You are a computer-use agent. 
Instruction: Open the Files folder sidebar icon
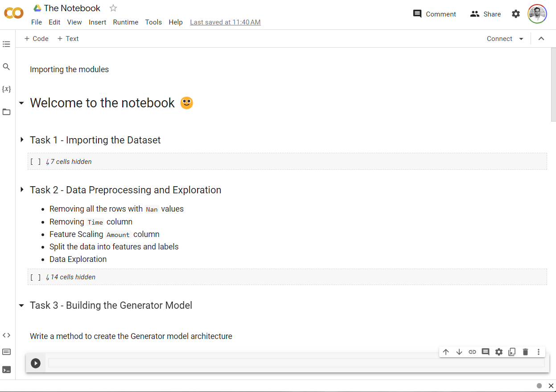click(x=6, y=112)
